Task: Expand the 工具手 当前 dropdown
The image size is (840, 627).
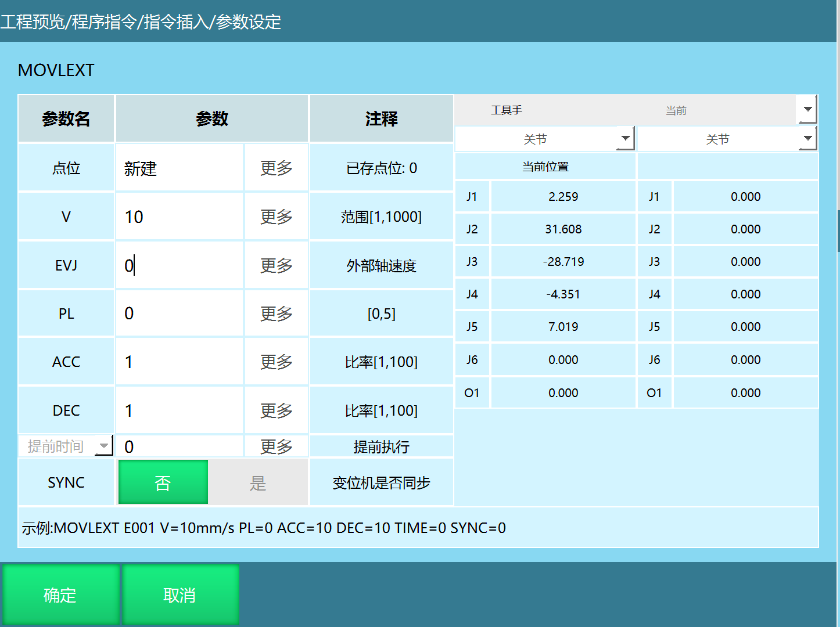Action: coord(807,110)
